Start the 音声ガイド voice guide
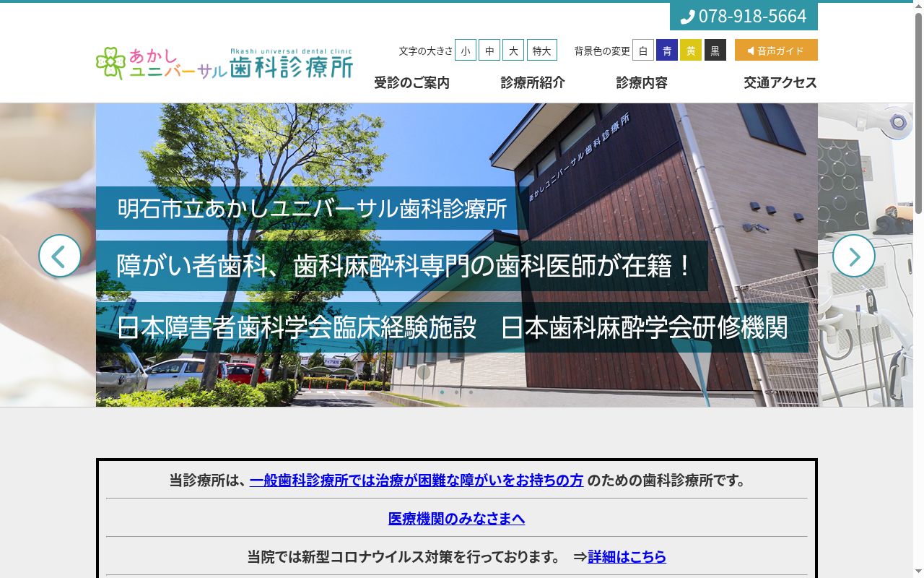 tap(776, 50)
